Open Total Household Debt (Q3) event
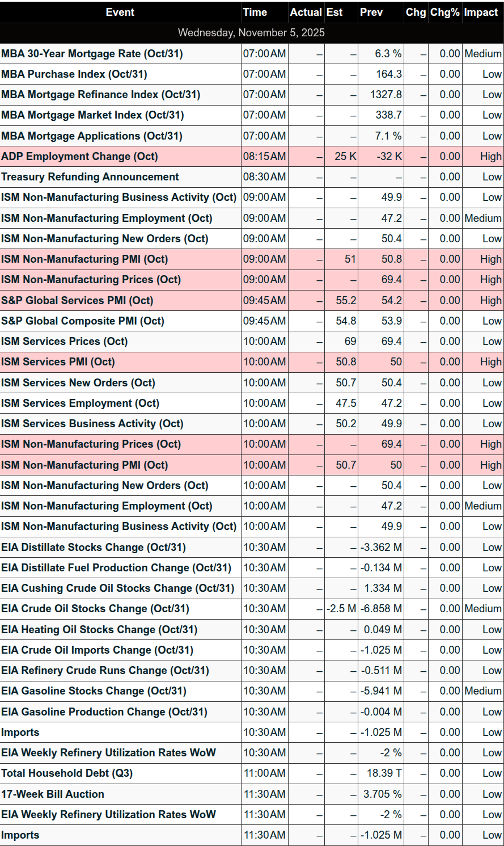This screenshot has width=504, height=846. 67,773
